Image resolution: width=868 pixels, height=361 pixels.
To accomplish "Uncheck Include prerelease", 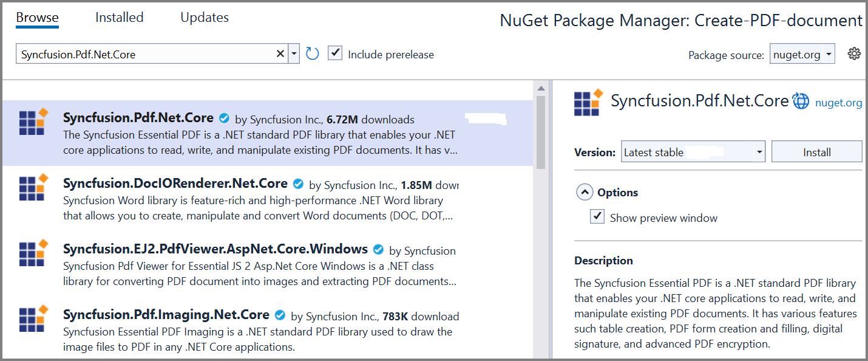I will (x=335, y=53).
